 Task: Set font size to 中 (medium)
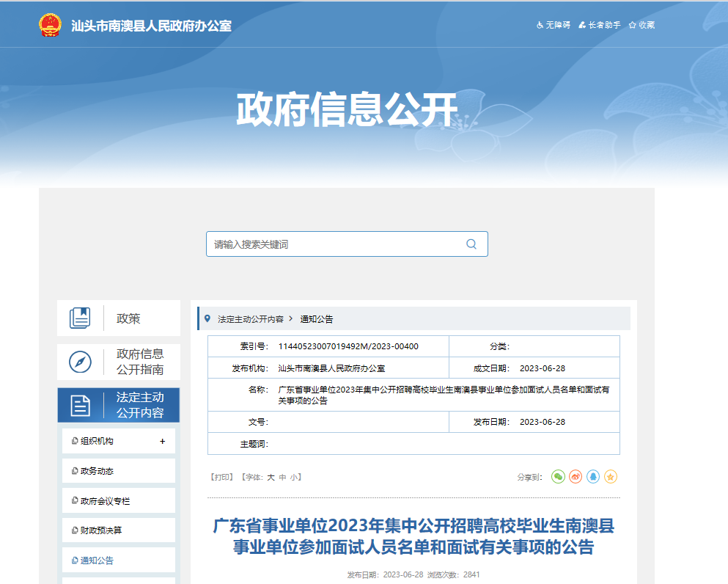point(282,477)
